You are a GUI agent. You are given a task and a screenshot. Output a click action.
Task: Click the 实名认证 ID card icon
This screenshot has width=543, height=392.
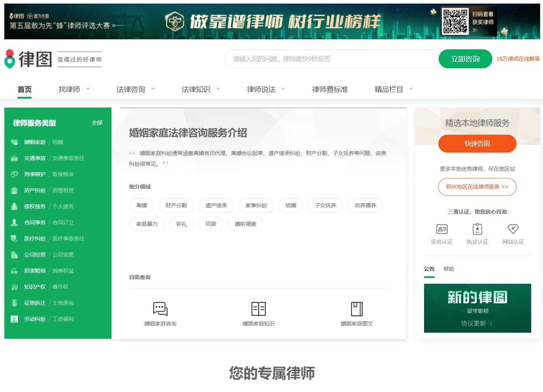click(x=442, y=229)
